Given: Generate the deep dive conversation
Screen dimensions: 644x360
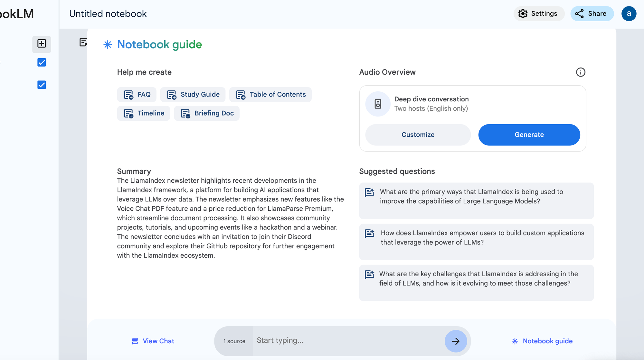Looking at the screenshot, I should (x=529, y=135).
